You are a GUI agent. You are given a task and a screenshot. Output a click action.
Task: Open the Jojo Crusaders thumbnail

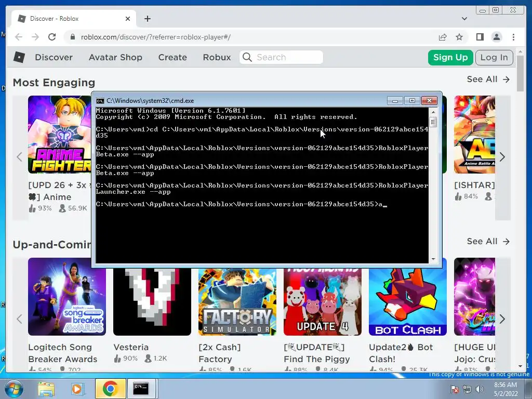[x=474, y=297]
